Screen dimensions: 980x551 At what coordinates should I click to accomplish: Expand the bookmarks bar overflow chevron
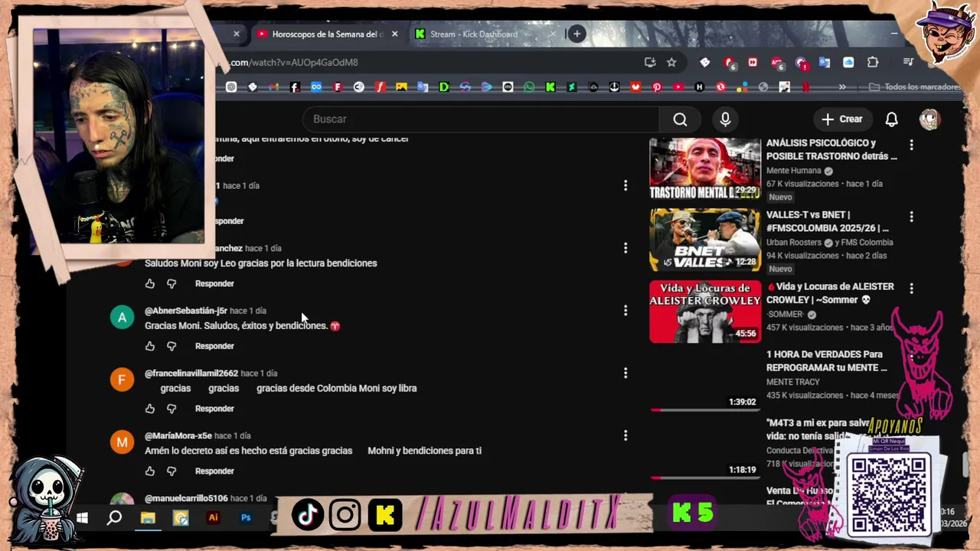pos(842,87)
